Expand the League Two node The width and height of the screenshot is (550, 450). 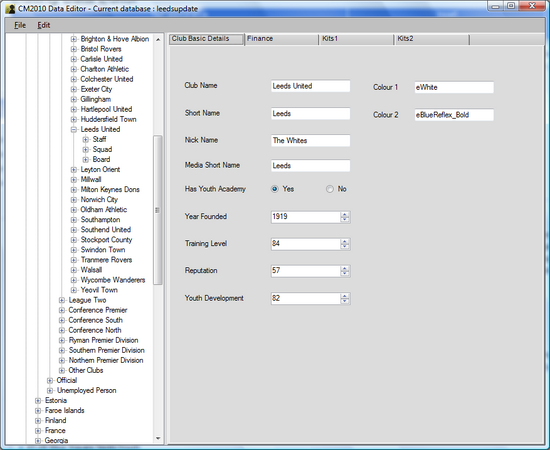(62, 300)
